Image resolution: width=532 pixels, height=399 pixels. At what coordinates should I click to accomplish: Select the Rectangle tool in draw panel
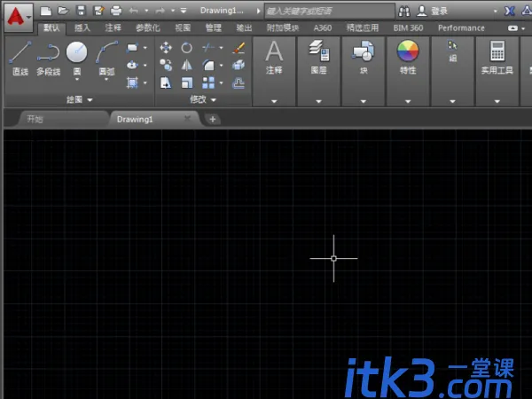point(132,48)
